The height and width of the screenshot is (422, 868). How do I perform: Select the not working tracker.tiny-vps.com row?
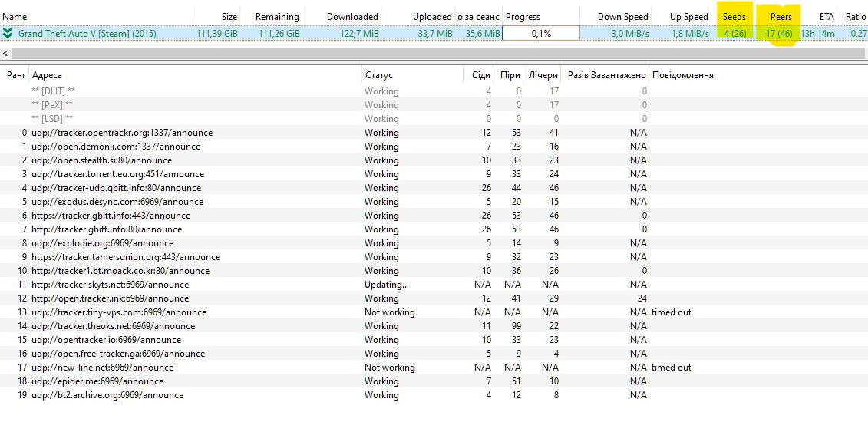click(119, 312)
